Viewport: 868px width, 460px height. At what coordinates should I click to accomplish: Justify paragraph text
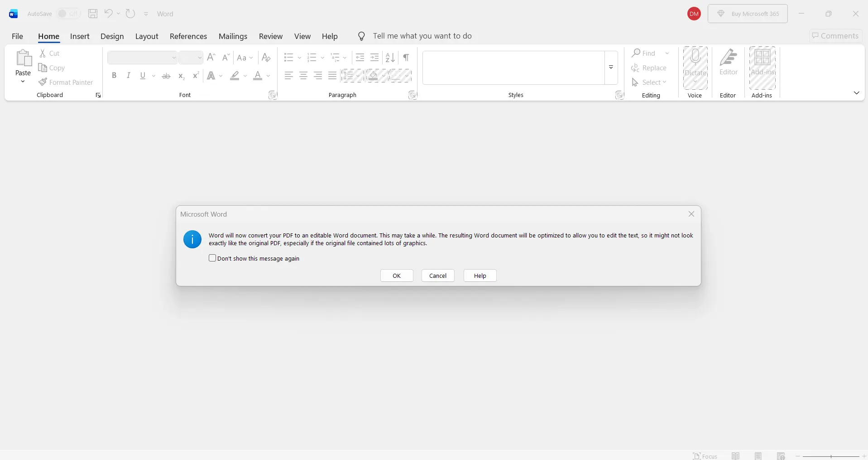pos(332,76)
